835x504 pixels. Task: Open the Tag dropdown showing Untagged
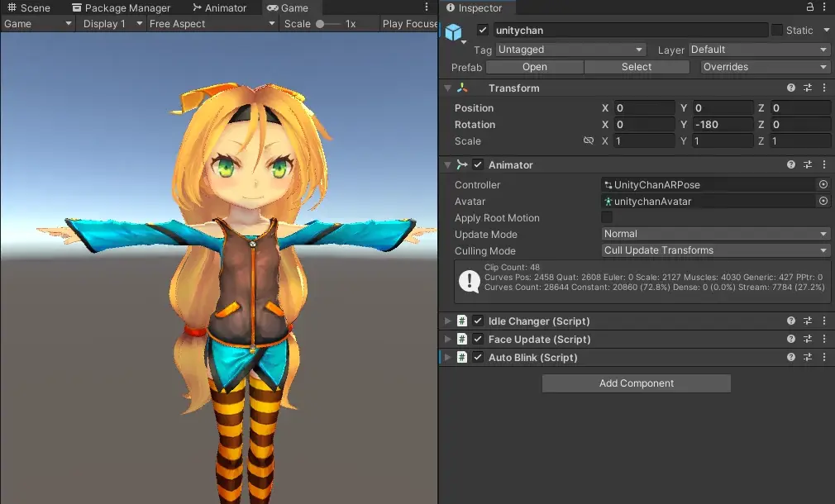point(570,50)
